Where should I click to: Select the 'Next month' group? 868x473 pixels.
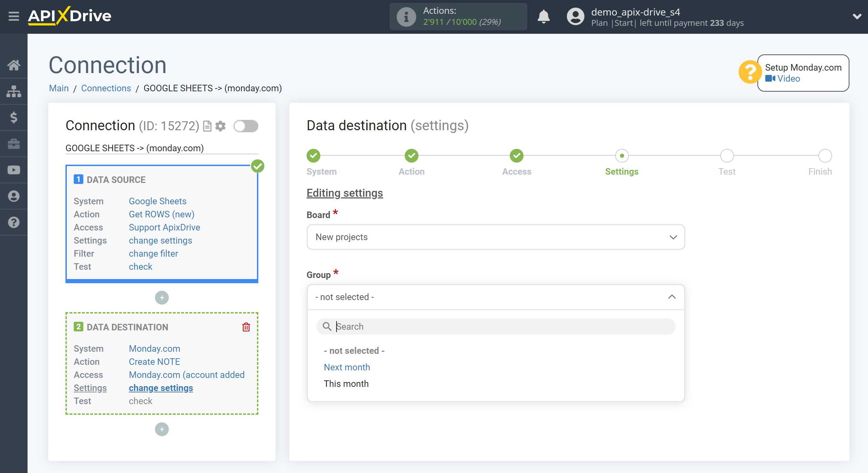(347, 367)
